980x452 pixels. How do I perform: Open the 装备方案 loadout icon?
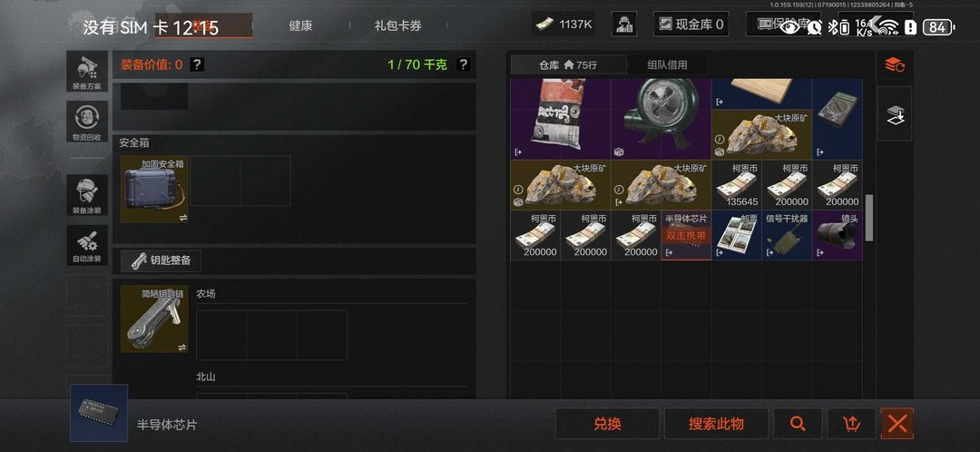(87, 72)
